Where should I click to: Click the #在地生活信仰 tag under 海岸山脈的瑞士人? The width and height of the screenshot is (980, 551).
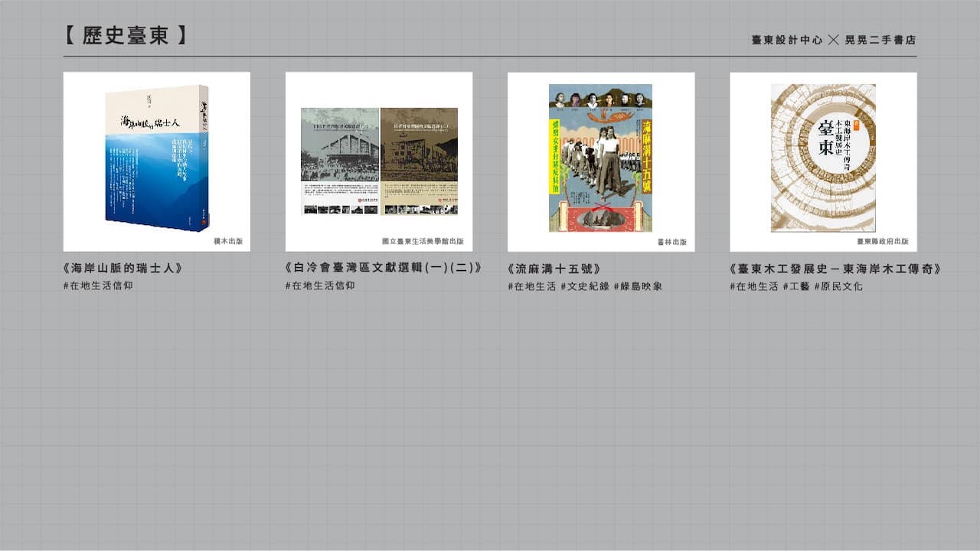98,286
